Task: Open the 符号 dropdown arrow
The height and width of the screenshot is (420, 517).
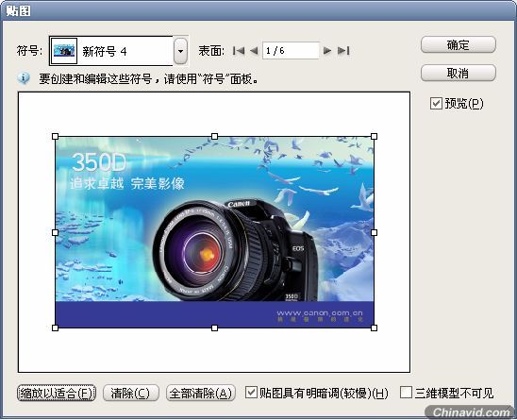Action: pyautogui.click(x=180, y=51)
